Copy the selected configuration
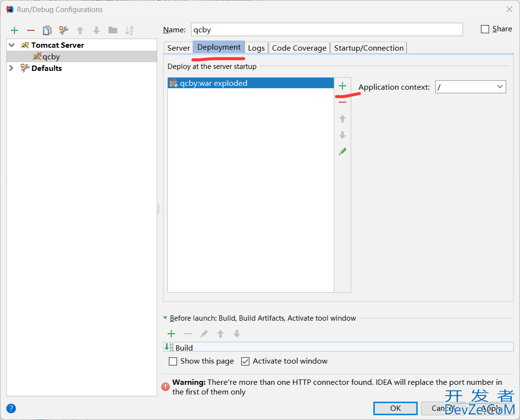Image resolution: width=520 pixels, height=420 pixels. point(47,30)
